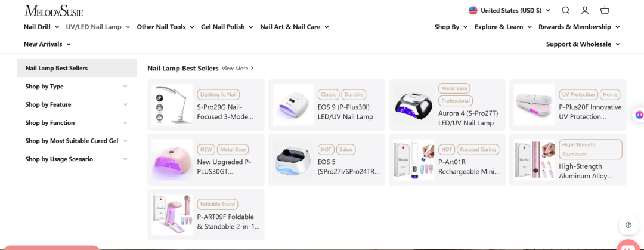This screenshot has width=644, height=250.
Task: Open the EOS 9 (P-Plus30I) lamp thumbnail
Action: click(x=293, y=105)
